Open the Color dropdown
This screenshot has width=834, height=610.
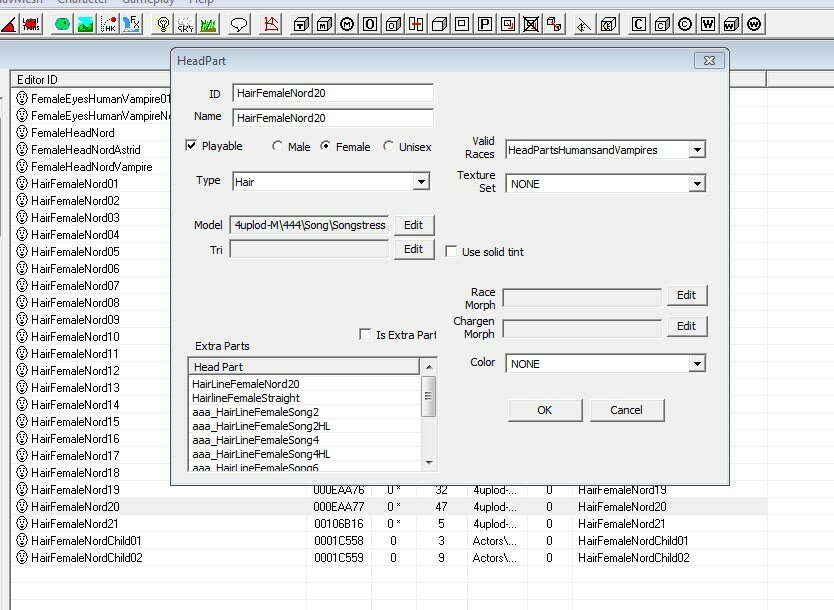[x=697, y=364]
